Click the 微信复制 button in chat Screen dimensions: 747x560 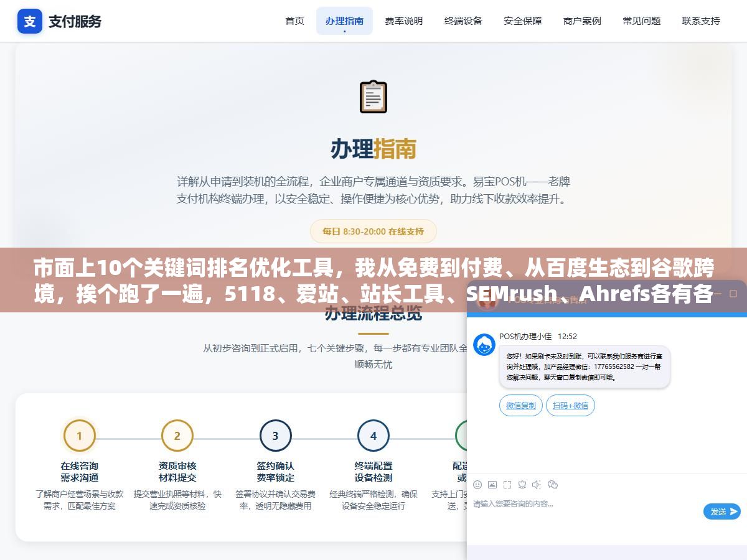click(x=521, y=405)
